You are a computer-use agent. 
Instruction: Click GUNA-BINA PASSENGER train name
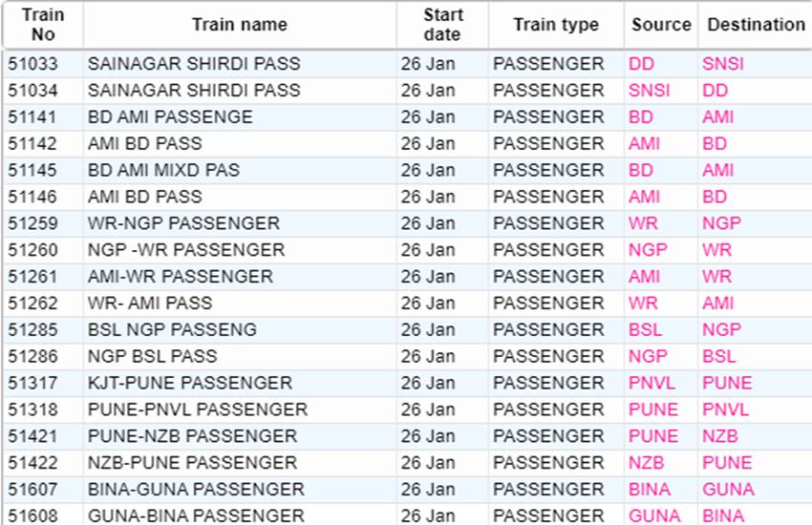pos(196,516)
